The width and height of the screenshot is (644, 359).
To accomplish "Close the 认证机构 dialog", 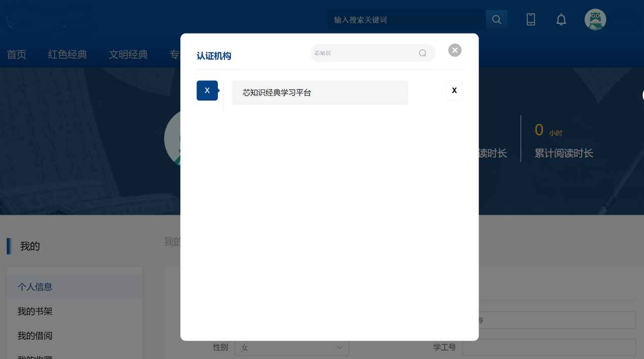I will pos(455,50).
